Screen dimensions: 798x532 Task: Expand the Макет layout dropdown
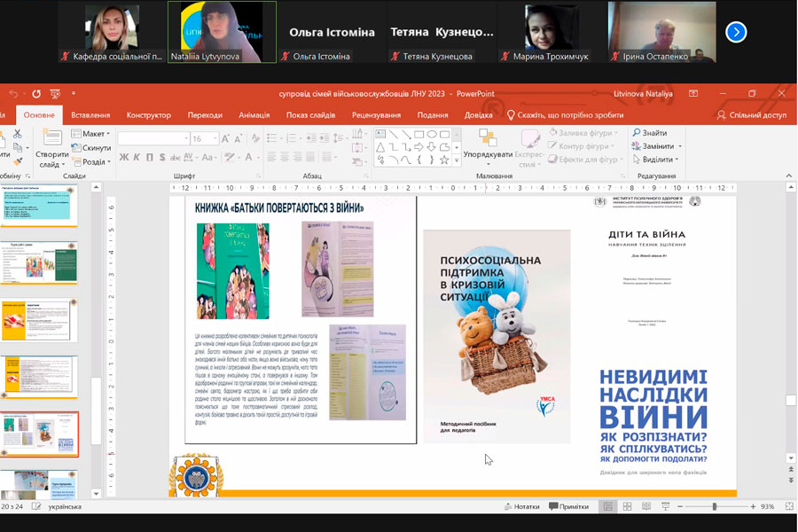tap(93, 134)
